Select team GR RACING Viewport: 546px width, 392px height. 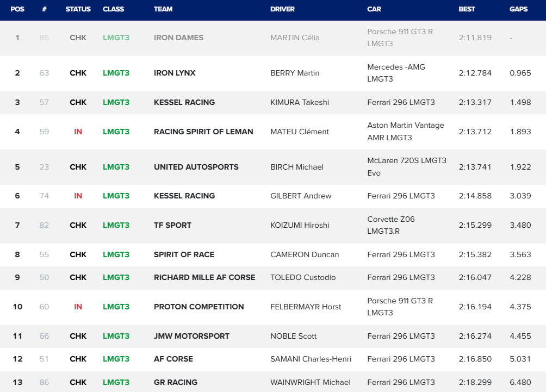point(176,382)
